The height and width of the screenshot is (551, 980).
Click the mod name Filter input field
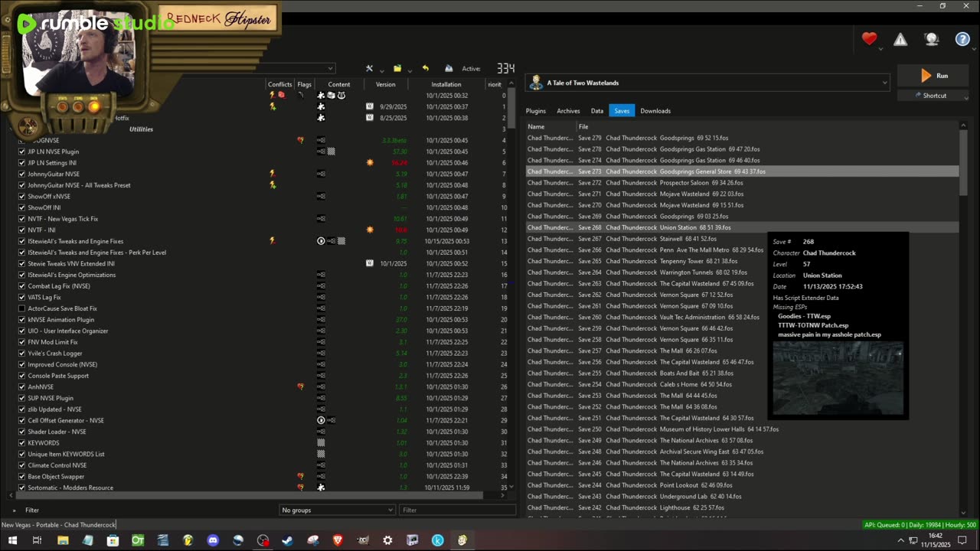pos(458,510)
